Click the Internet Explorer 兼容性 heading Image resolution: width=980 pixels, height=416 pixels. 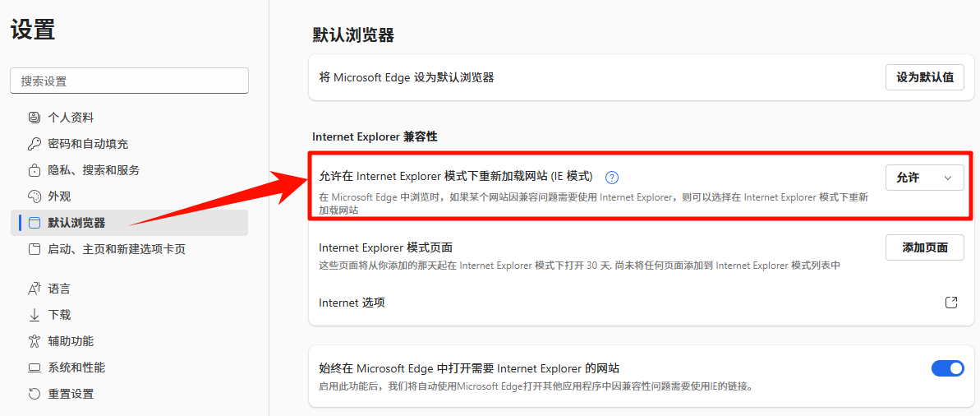coord(375,136)
